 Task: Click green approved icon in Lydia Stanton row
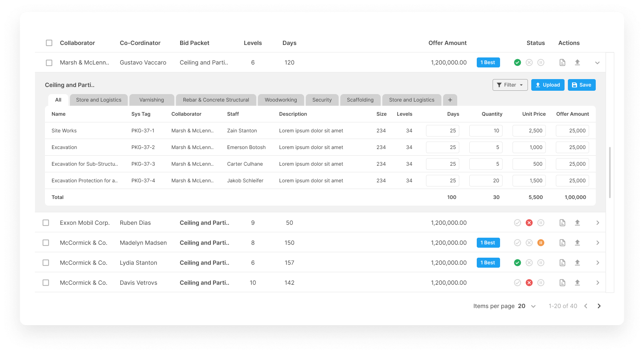coord(517,263)
